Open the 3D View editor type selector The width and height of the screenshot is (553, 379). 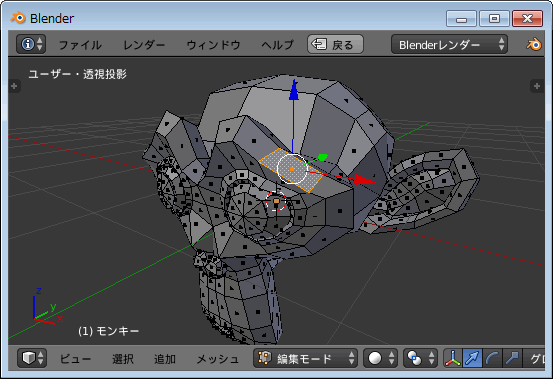point(32,358)
